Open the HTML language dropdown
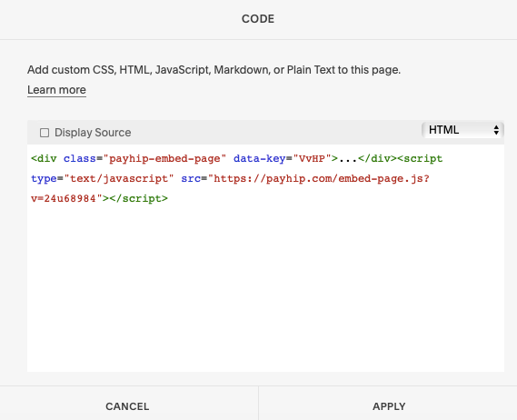The image size is (517, 420). tap(462, 130)
